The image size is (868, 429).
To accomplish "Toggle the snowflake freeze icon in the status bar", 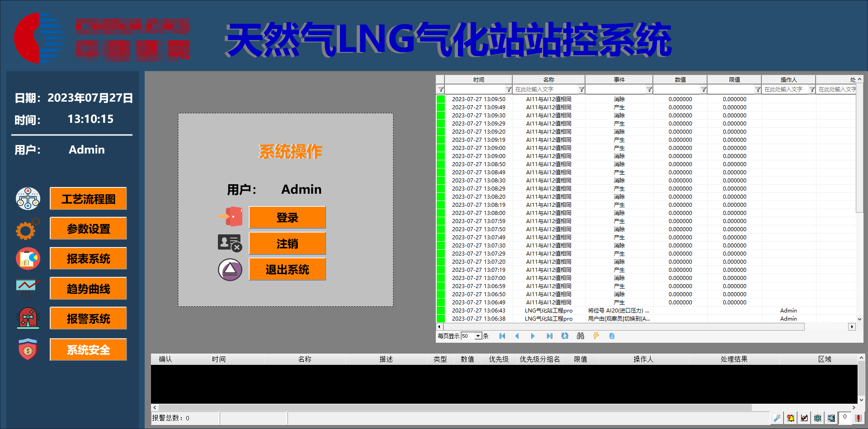I will 818,418.
